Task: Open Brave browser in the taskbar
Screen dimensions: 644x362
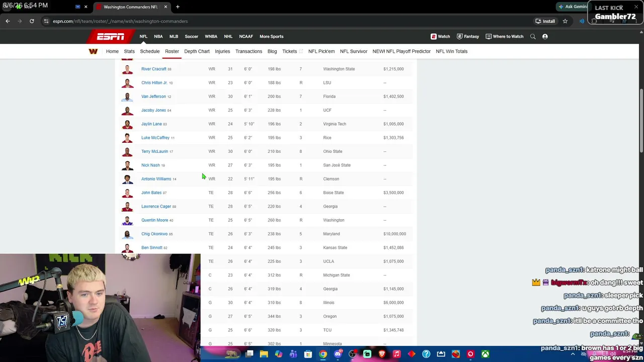Action: tap(382, 354)
